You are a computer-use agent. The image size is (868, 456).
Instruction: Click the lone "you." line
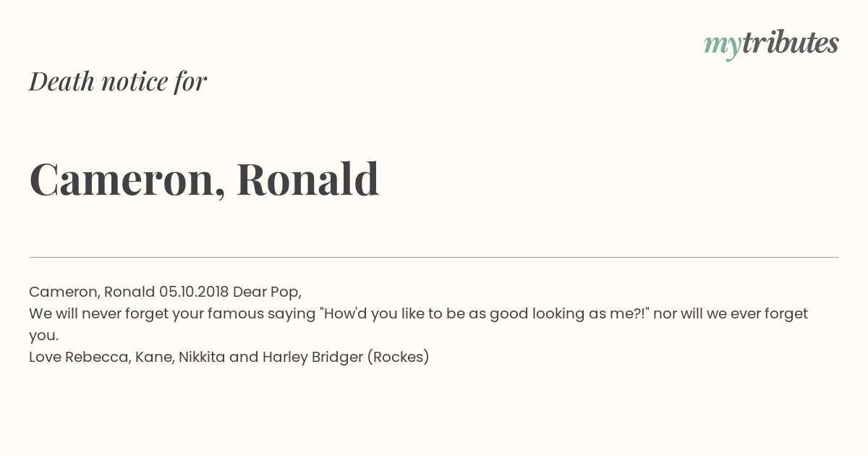(43, 336)
